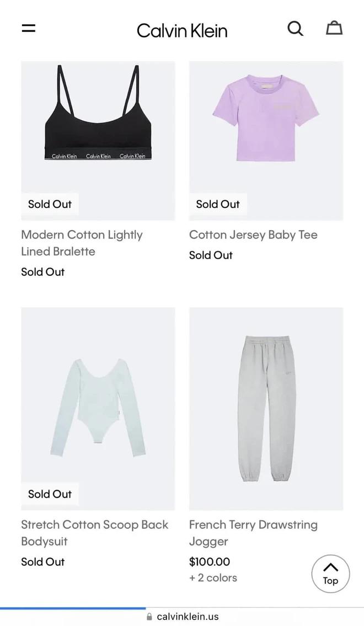
Task: Open the black bralette product image
Action: (98, 121)
